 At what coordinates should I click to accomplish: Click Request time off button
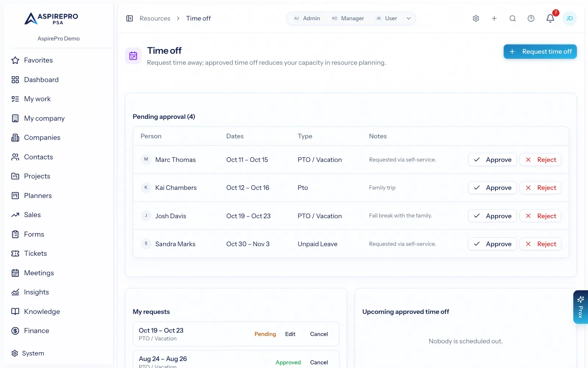(540, 52)
